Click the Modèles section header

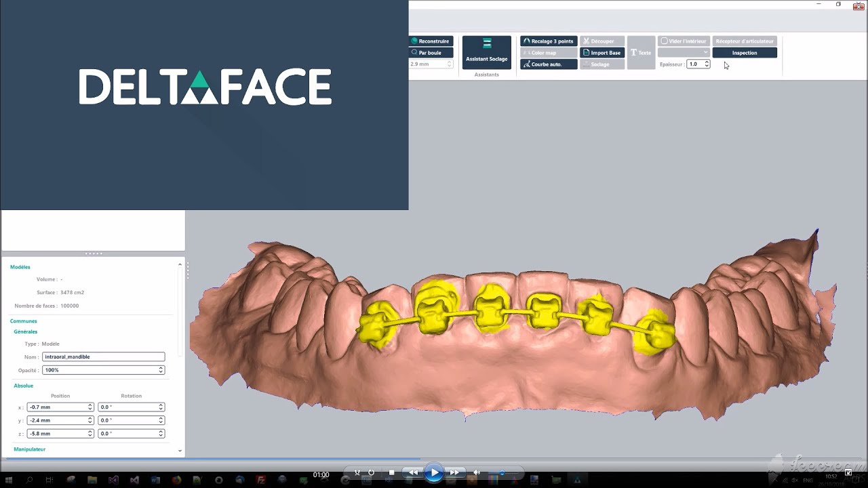(x=20, y=267)
